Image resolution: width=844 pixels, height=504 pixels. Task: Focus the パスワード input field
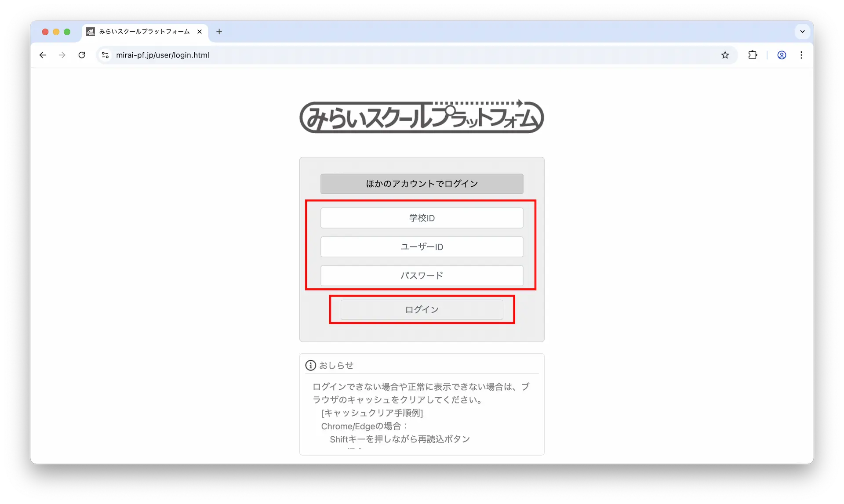[422, 276]
